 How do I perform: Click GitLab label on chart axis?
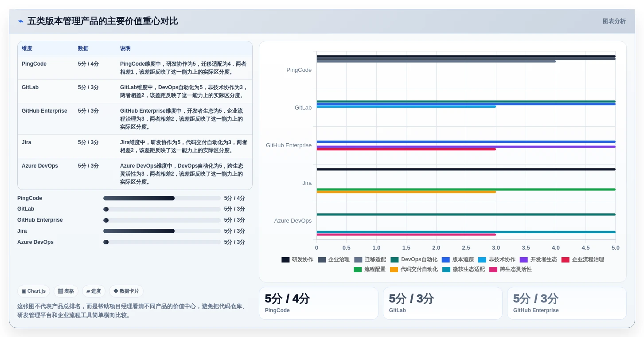[303, 108]
